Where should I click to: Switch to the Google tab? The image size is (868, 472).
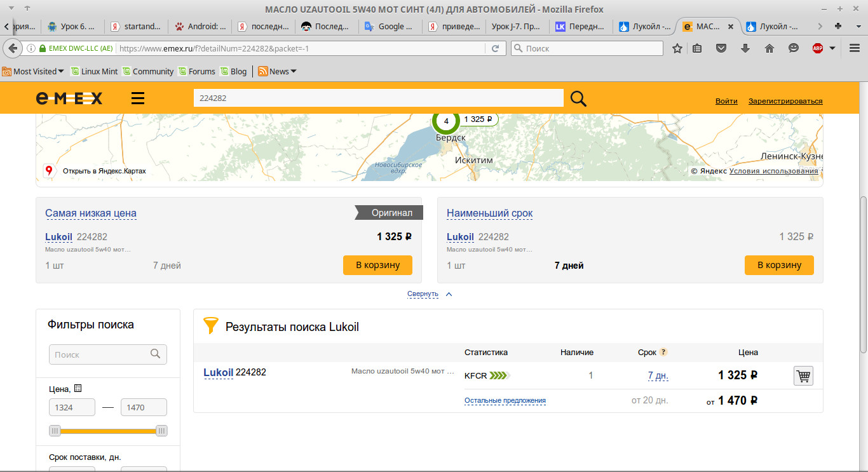pos(391,27)
